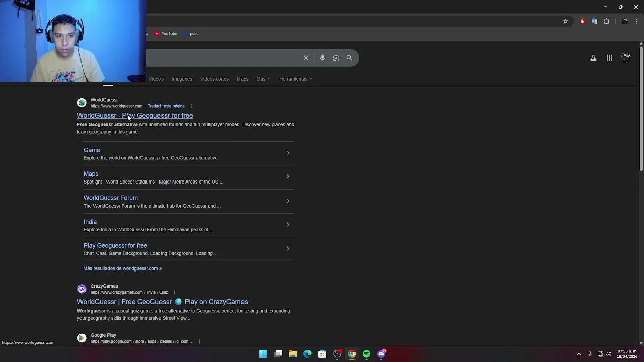Viewport: 644px width, 362px height.
Task: Click Más resultados de worldguessr.com
Action: (x=123, y=268)
